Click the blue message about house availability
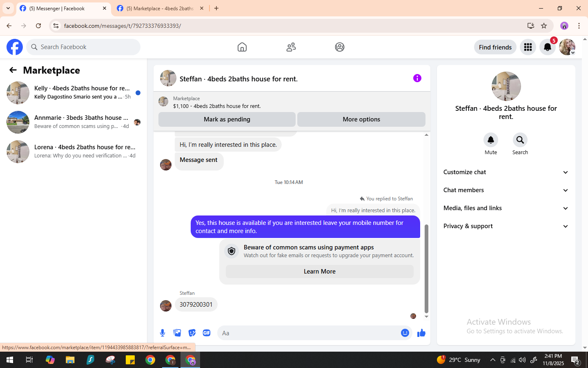 (305, 227)
